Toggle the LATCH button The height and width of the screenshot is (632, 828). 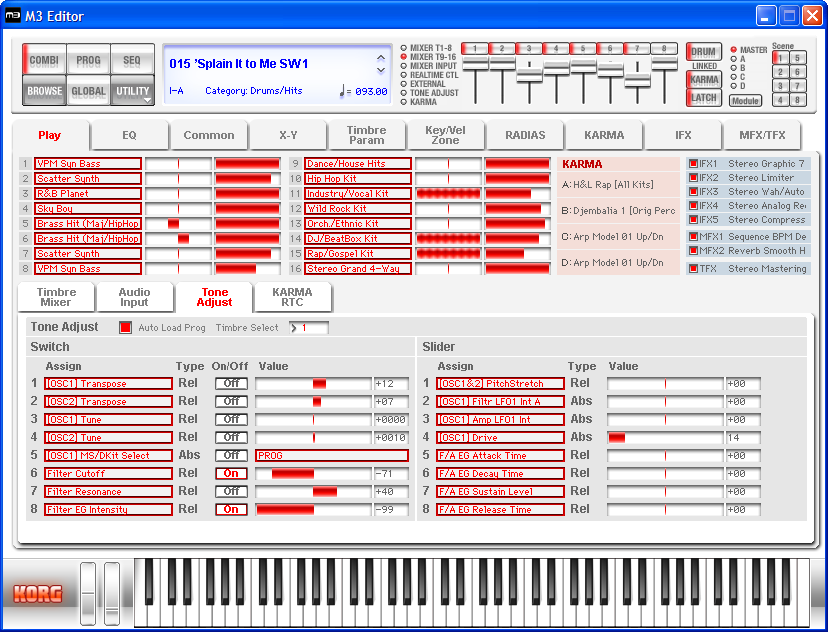click(x=703, y=98)
